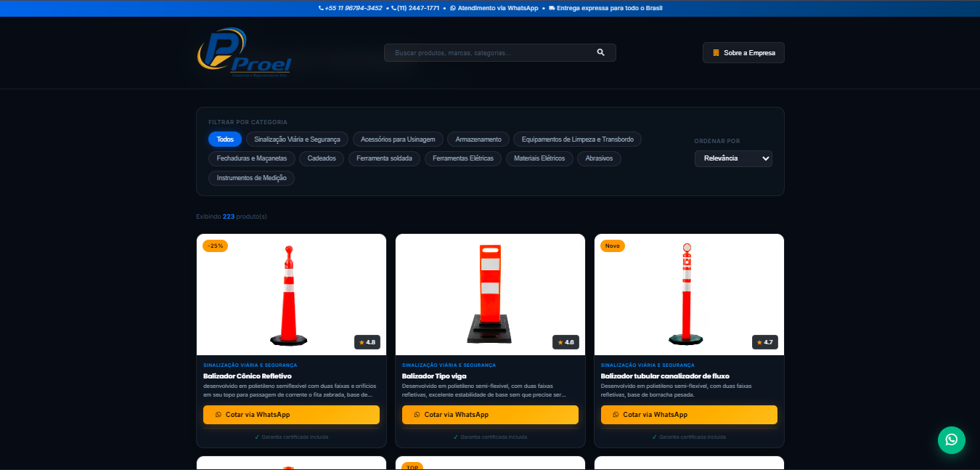
Task: Click 4.7 star rating badge
Action: (x=765, y=342)
